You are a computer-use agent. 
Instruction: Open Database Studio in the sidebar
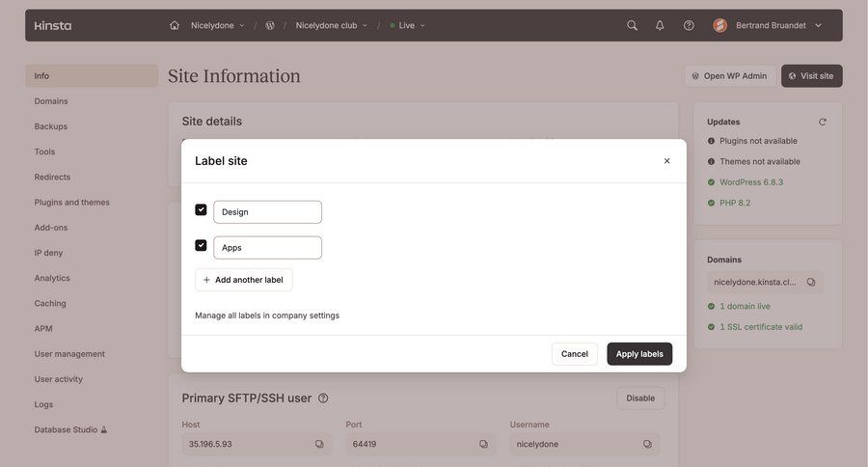tap(66, 430)
